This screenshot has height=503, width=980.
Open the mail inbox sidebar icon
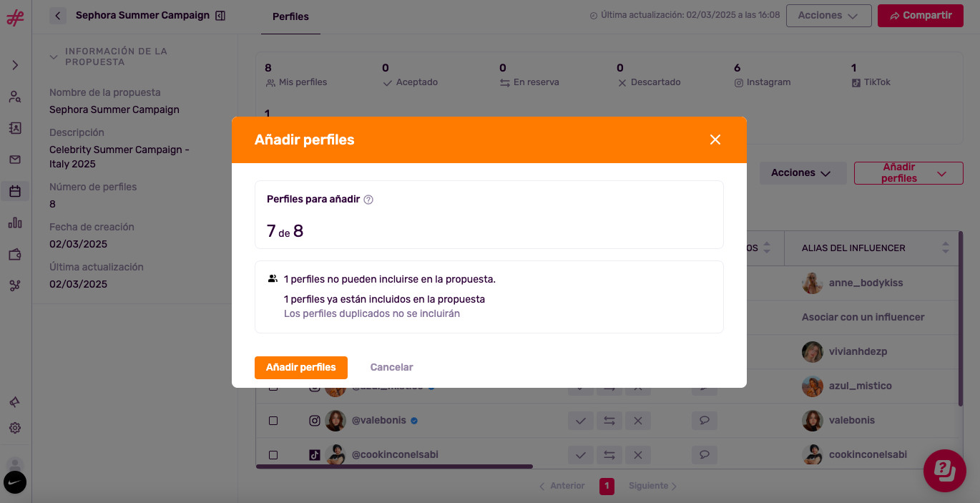(x=15, y=160)
